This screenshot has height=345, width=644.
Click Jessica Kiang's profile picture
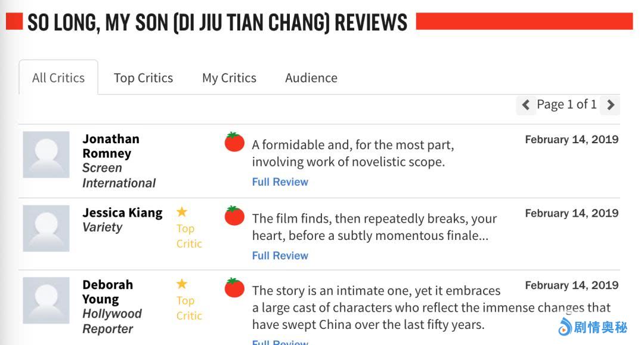(x=46, y=228)
